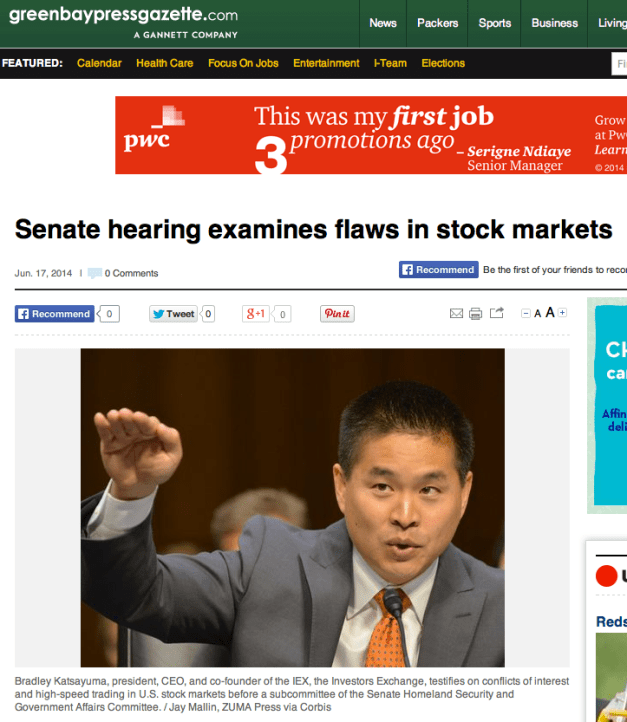Decrease text size with the minus icon
This screenshot has height=722, width=627.
(525, 313)
